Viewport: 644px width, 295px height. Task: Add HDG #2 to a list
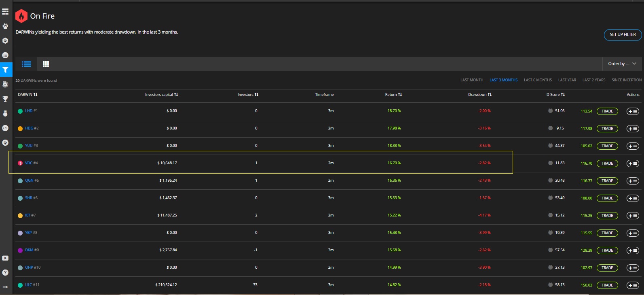(633, 129)
